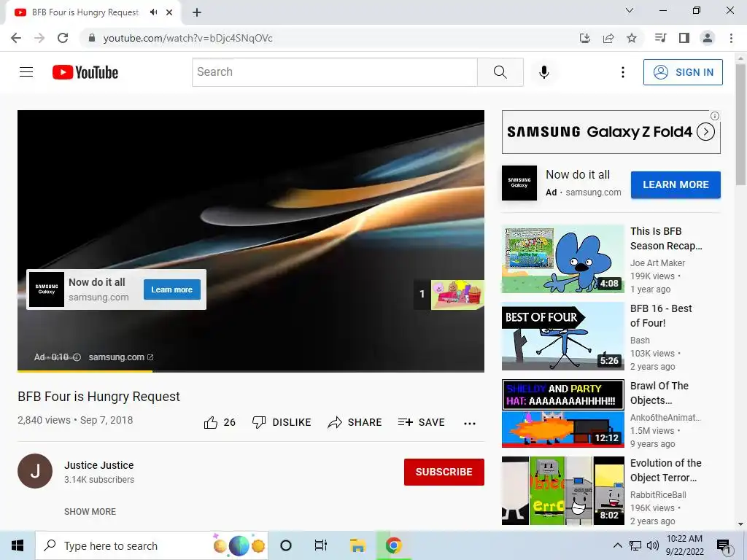
Task: Open media controls icon in Chrome toolbar
Action: (660, 38)
